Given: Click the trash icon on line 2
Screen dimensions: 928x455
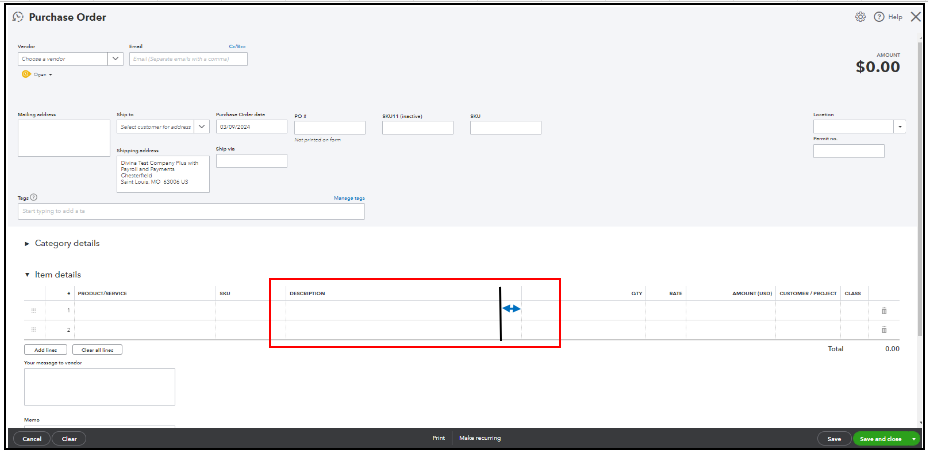Looking at the screenshot, I should pyautogui.click(x=883, y=329).
